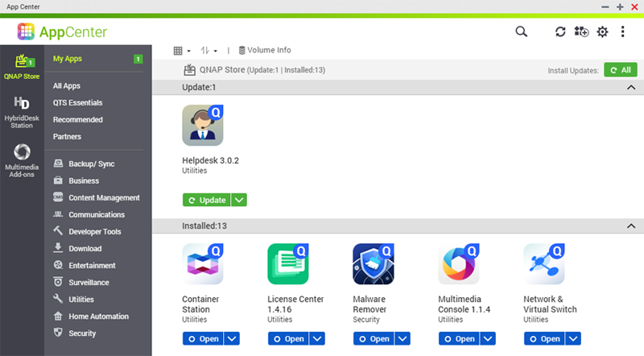Click the QNAP Store header icon
The width and height of the screenshot is (644, 356).
click(x=189, y=69)
